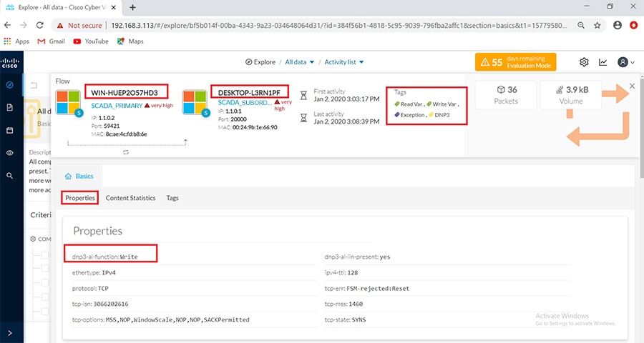Open the YouTube bookmark
Screen dimensions: 644x343
click(x=91, y=41)
